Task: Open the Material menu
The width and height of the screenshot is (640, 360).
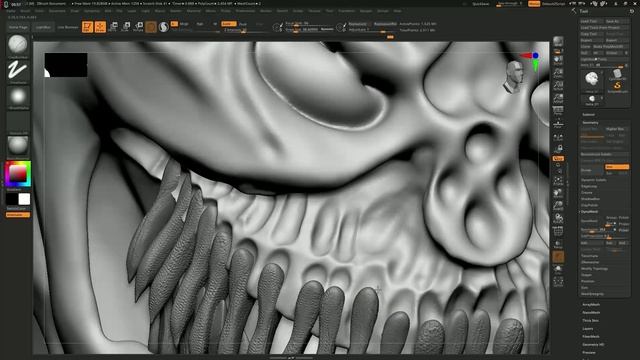Action: (x=193, y=11)
